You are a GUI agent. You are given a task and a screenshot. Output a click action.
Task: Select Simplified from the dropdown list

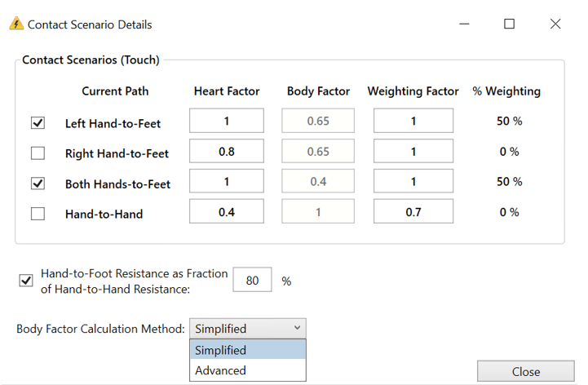(x=248, y=350)
